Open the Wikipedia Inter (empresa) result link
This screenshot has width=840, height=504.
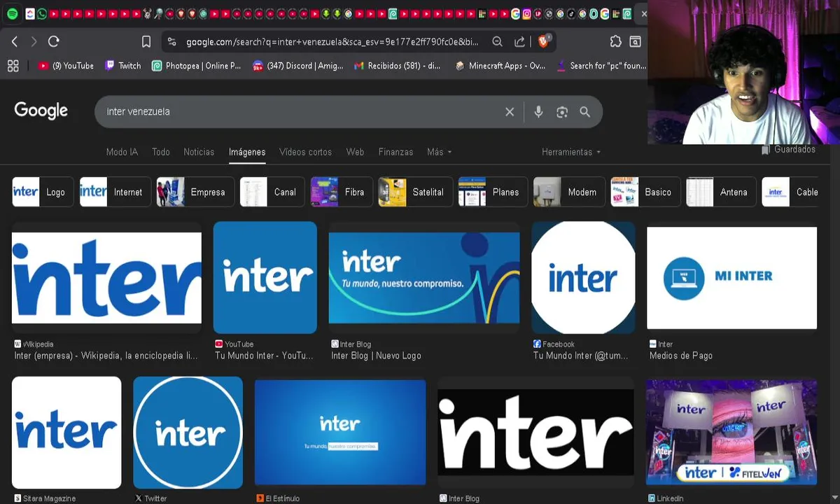106,356
